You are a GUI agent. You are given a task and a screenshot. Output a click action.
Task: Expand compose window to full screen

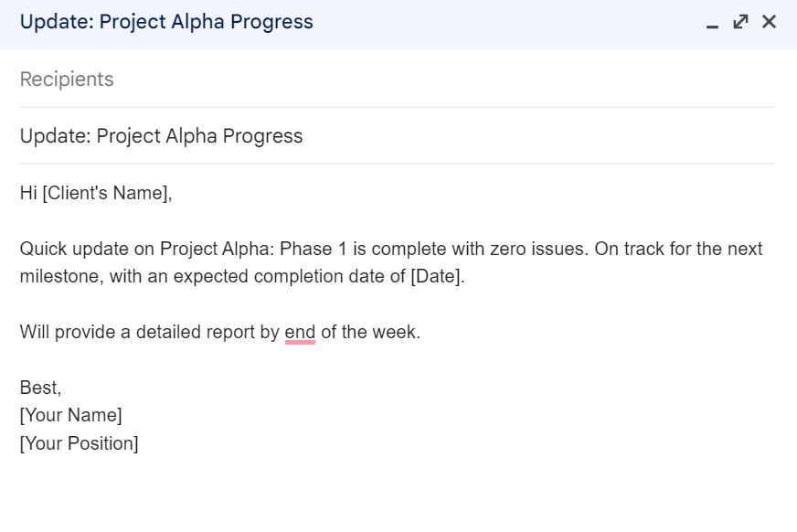coord(740,22)
